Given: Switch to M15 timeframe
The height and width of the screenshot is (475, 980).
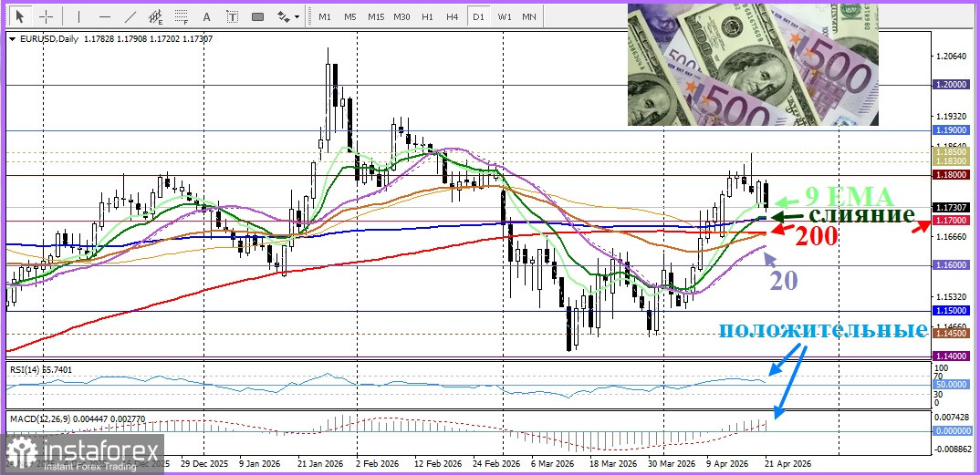Looking at the screenshot, I should click(x=376, y=16).
